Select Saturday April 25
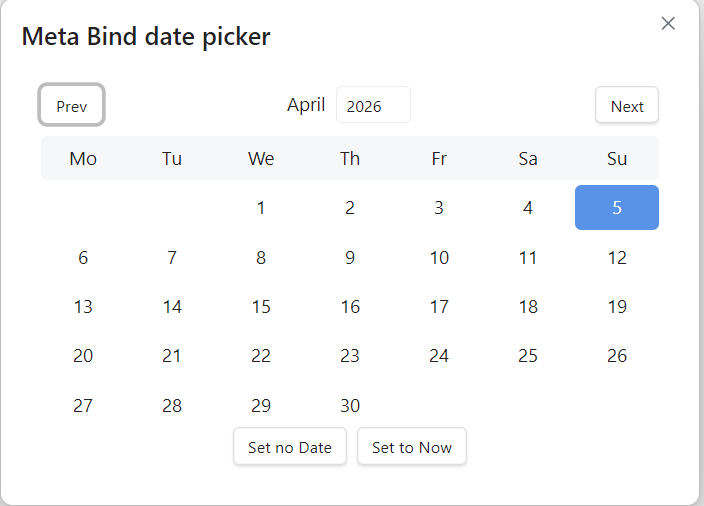 click(x=528, y=356)
